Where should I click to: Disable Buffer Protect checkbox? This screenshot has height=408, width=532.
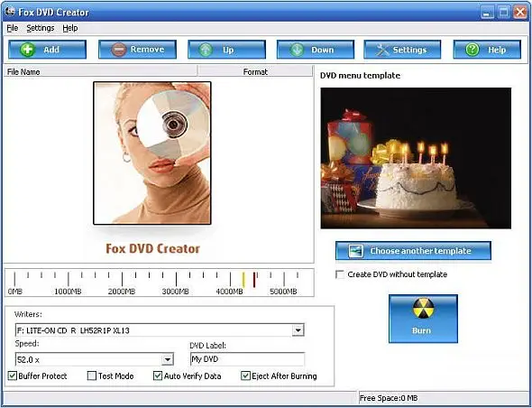click(x=13, y=376)
